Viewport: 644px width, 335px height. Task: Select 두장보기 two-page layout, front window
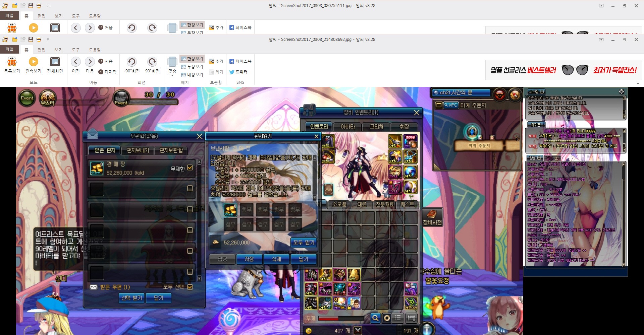[192, 67]
